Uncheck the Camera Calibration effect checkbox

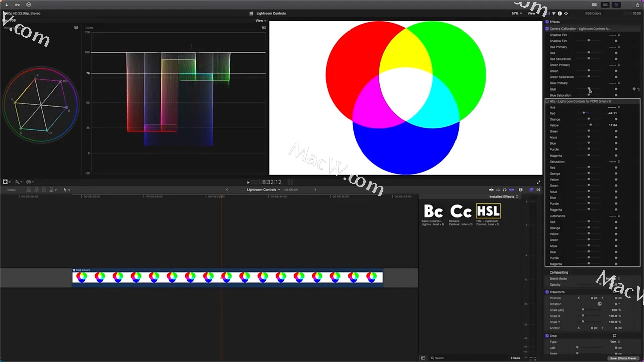pyautogui.click(x=547, y=29)
